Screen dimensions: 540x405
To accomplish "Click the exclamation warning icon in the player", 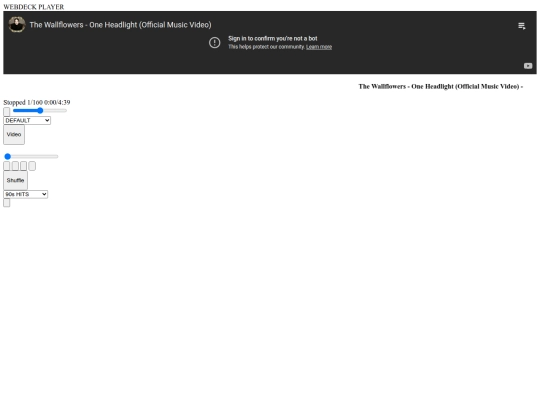I will point(215,43).
